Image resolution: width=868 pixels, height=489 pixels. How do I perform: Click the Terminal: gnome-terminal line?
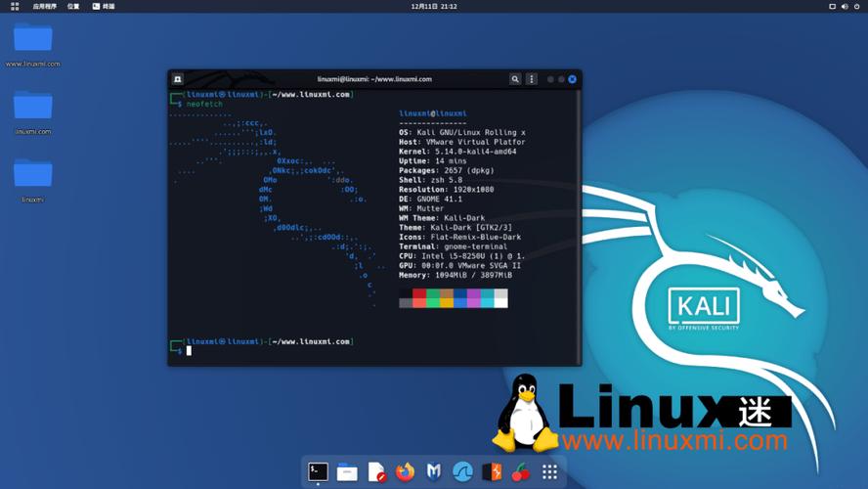coord(453,246)
